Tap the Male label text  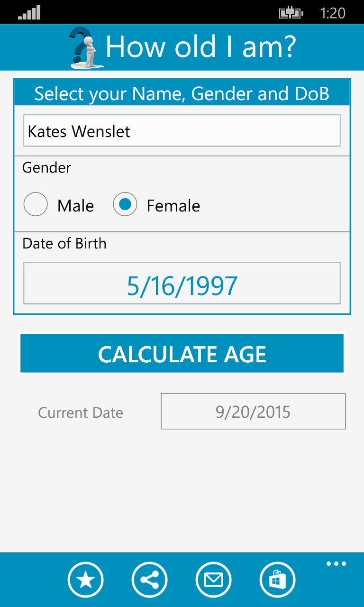point(76,206)
